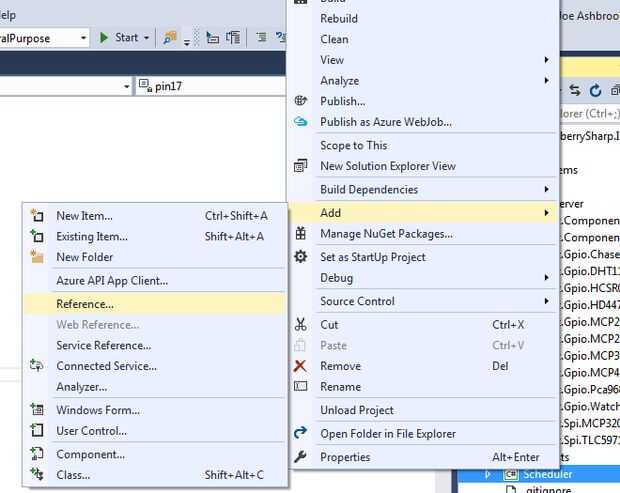Click Open Folder in File Explorer
The width and height of the screenshot is (620, 493).
click(x=387, y=434)
